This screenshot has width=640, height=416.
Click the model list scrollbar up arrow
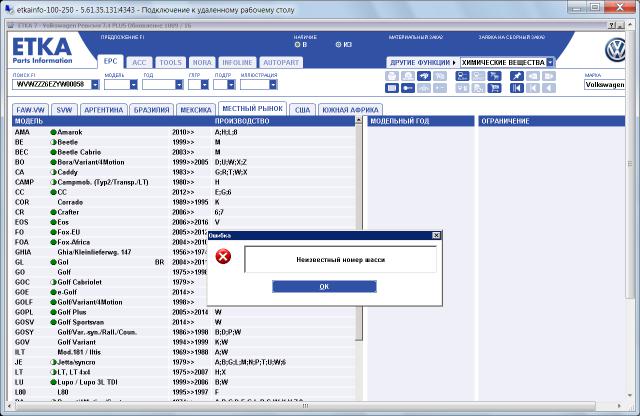click(x=359, y=120)
